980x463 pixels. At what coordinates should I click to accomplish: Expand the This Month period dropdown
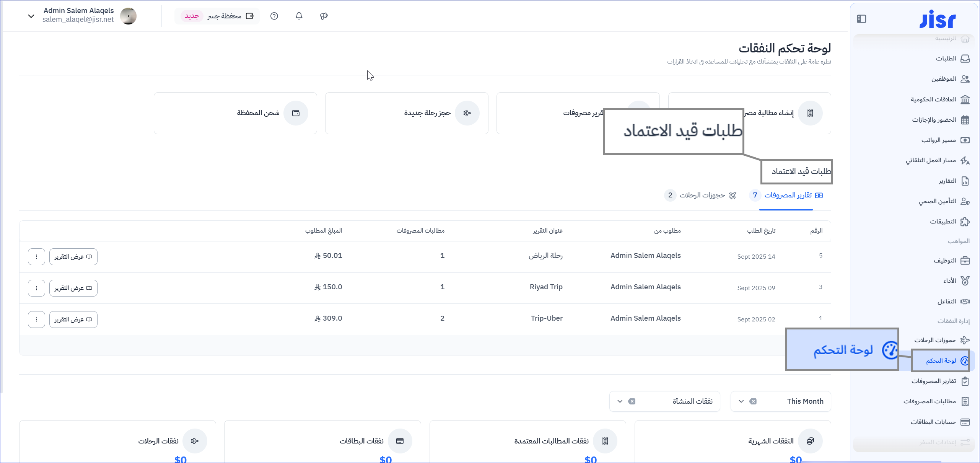pos(741,401)
